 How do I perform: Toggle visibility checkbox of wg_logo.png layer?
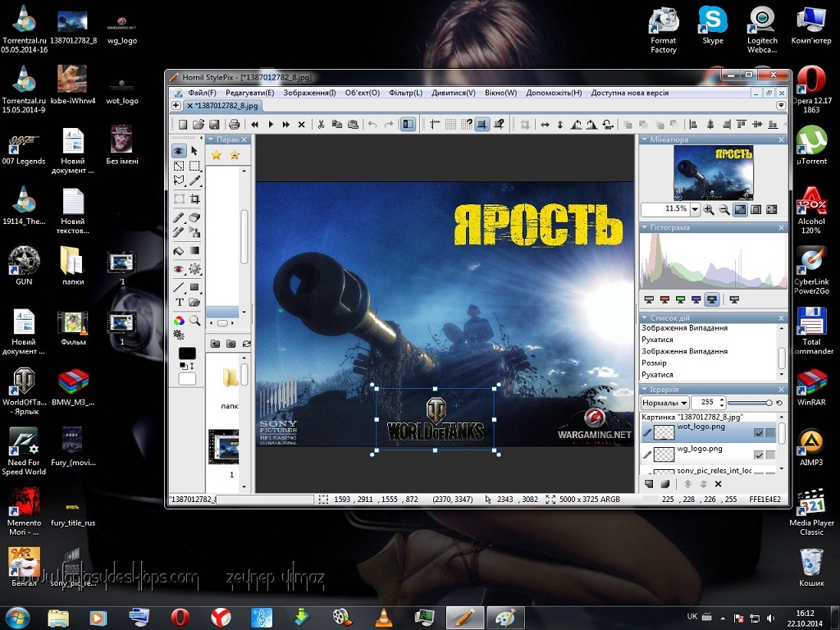point(759,454)
